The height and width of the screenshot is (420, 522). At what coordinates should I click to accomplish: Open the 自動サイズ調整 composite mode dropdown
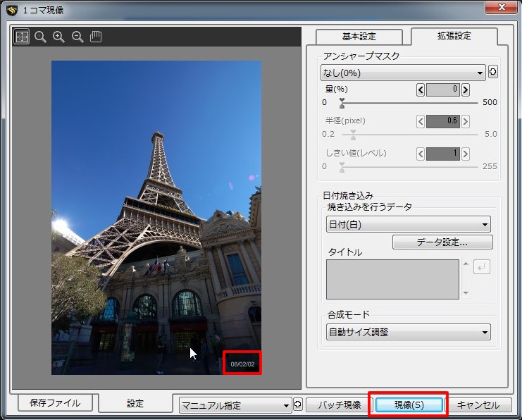tap(409, 332)
